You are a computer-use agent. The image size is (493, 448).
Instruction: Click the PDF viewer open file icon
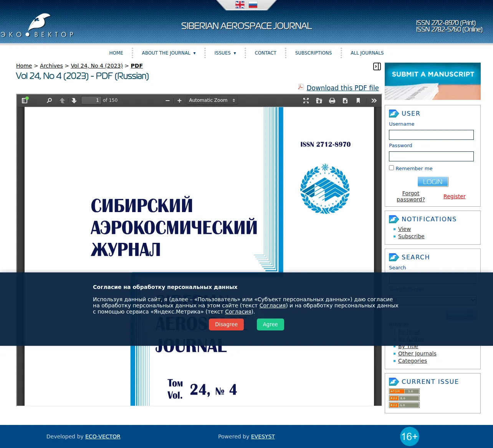point(319,100)
